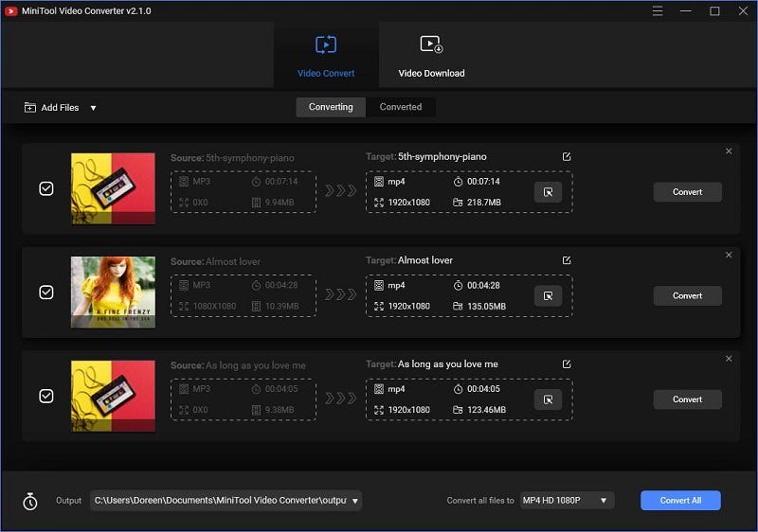Click the As long as you love me thumbnail
This screenshot has width=758, height=532.
point(113,396)
